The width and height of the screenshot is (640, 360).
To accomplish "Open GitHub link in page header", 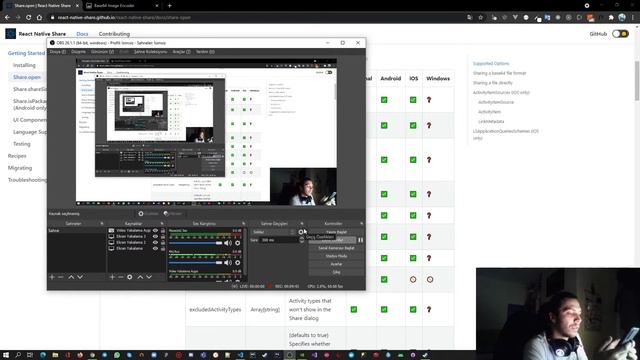I will [598, 34].
